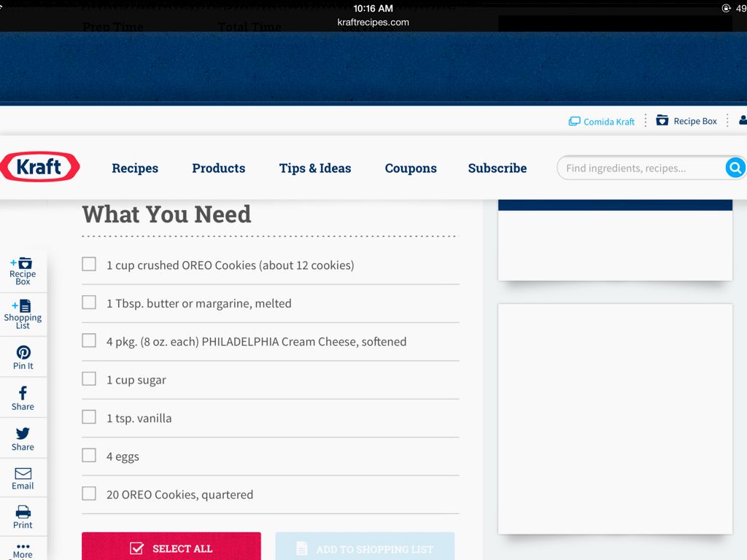Focus the Find ingredients, recipes search field
The height and width of the screenshot is (560, 747).
pyautogui.click(x=638, y=168)
